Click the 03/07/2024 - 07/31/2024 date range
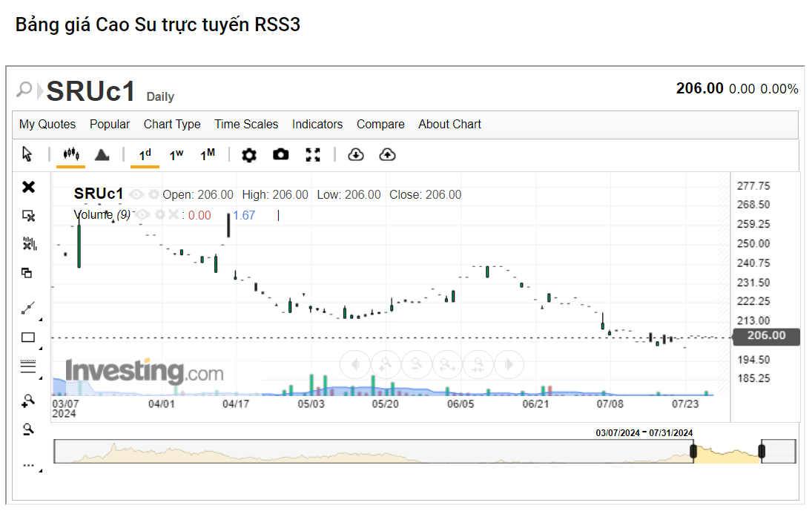 click(644, 433)
